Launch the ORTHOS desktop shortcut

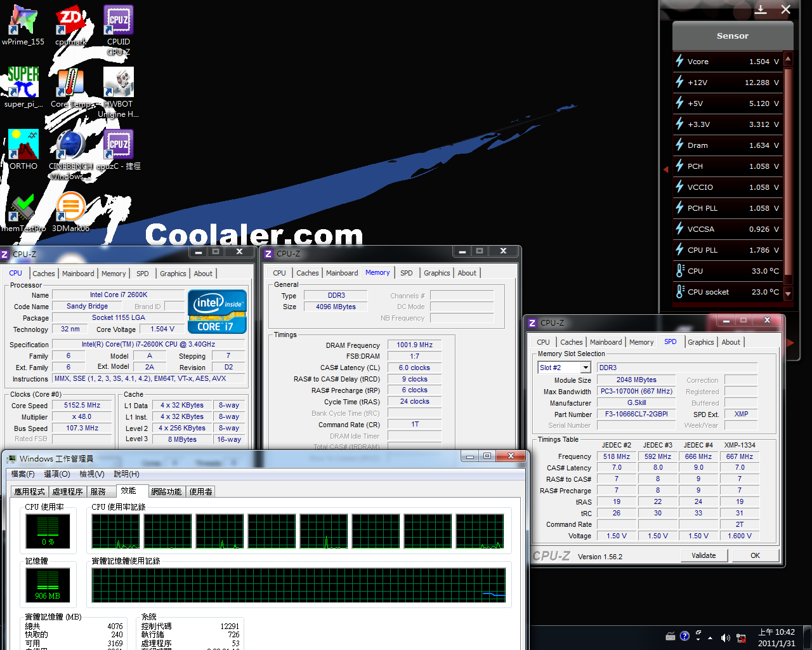coord(23,150)
